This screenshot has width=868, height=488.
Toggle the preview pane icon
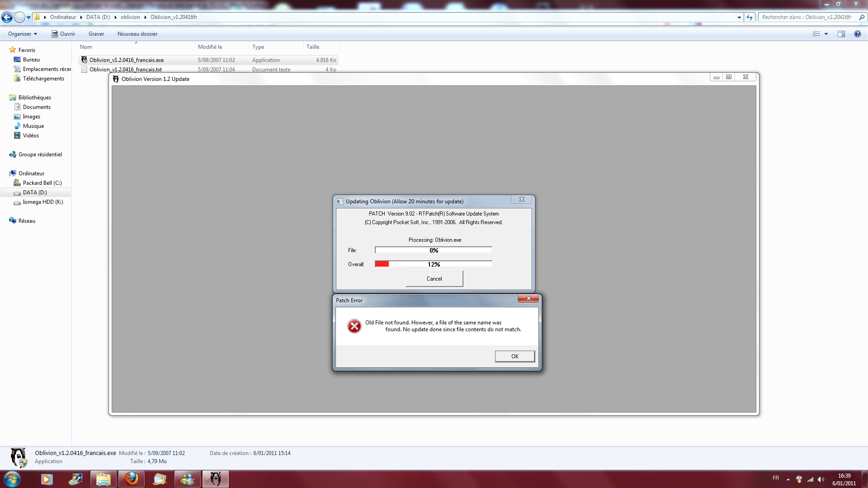(841, 34)
